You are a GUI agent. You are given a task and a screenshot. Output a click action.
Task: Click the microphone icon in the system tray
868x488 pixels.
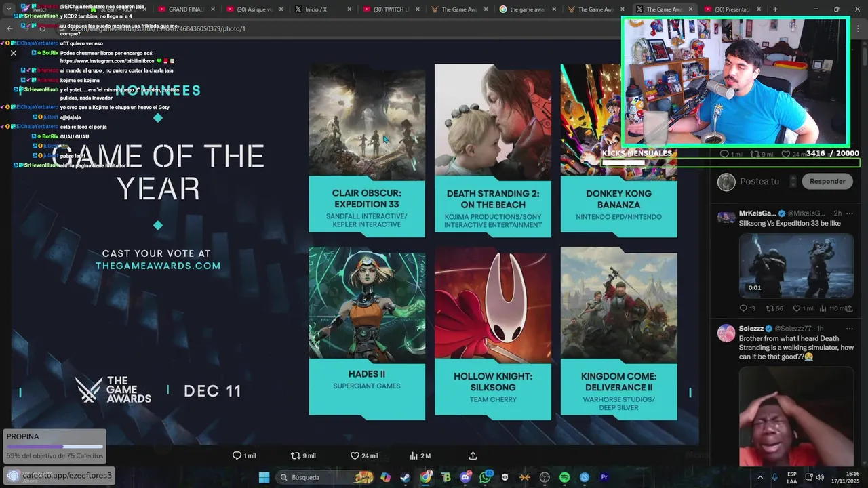(774, 477)
